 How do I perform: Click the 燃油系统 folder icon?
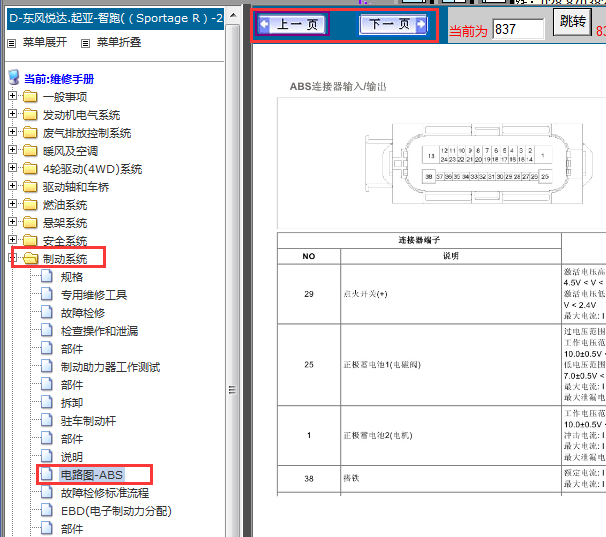point(30,204)
